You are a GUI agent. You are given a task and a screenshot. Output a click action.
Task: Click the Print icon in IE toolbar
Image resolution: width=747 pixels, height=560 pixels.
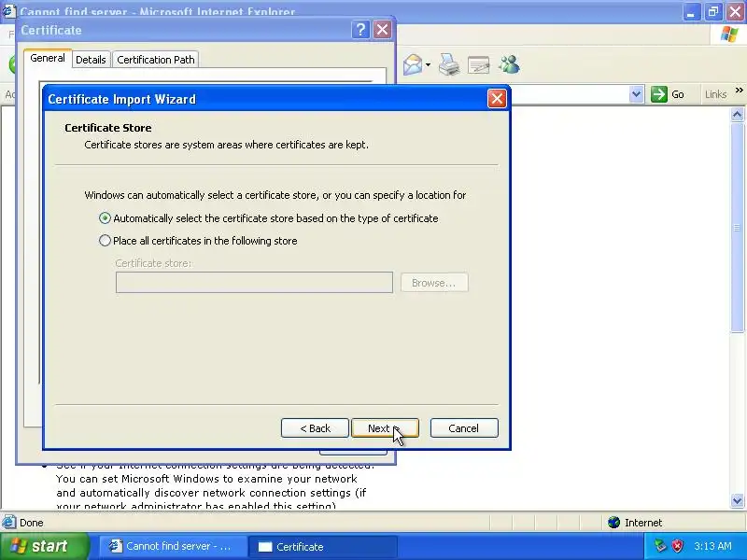click(x=449, y=64)
